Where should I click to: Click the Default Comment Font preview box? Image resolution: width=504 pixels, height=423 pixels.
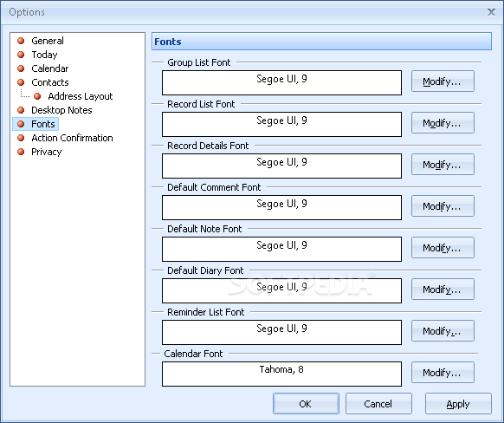pos(281,207)
